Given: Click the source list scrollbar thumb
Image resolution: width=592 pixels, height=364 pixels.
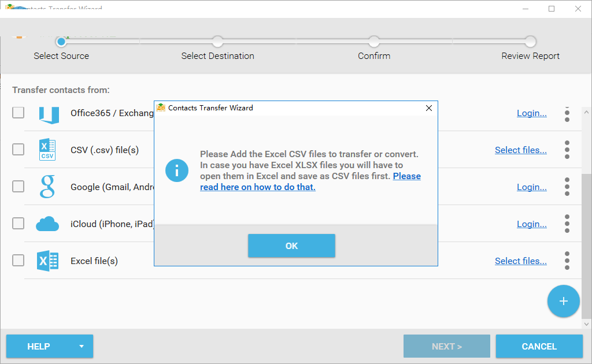Looking at the screenshot, I should 586,246.
